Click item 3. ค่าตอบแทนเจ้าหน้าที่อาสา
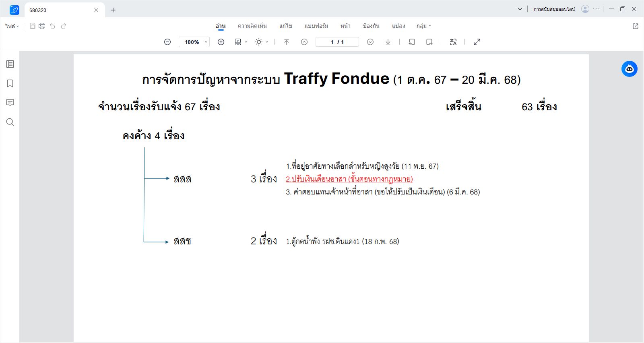The height and width of the screenshot is (343, 644). pyautogui.click(x=383, y=192)
